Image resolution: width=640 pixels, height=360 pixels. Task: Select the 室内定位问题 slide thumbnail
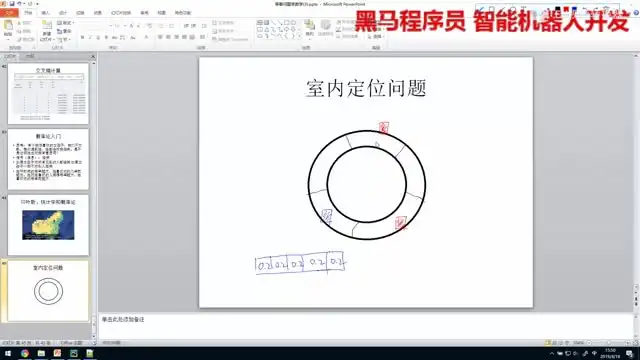(48, 291)
